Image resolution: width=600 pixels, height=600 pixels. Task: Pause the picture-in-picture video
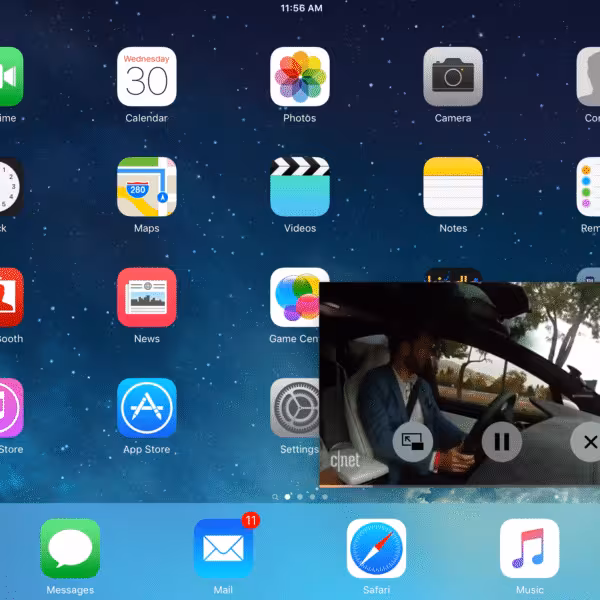[x=502, y=442]
